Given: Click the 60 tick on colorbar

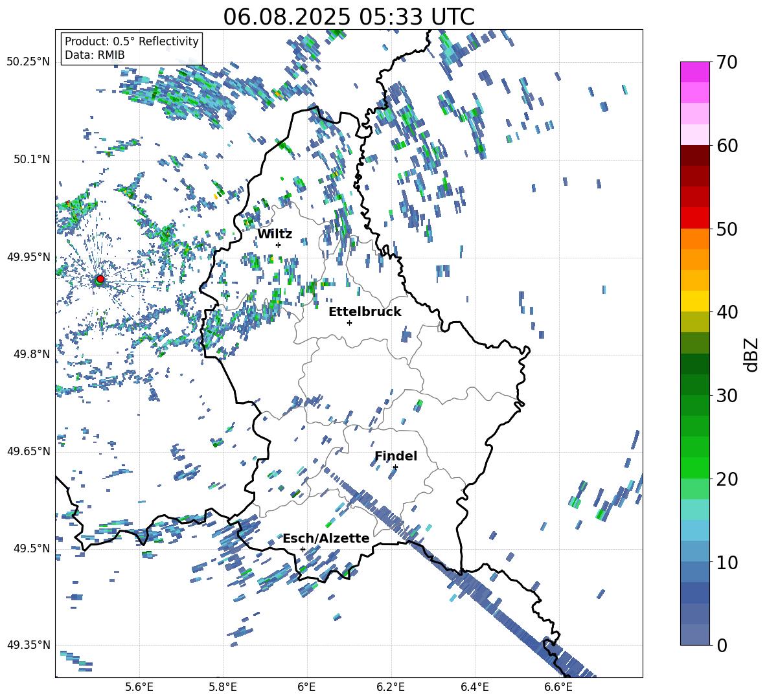Looking at the screenshot, I should point(726,146).
